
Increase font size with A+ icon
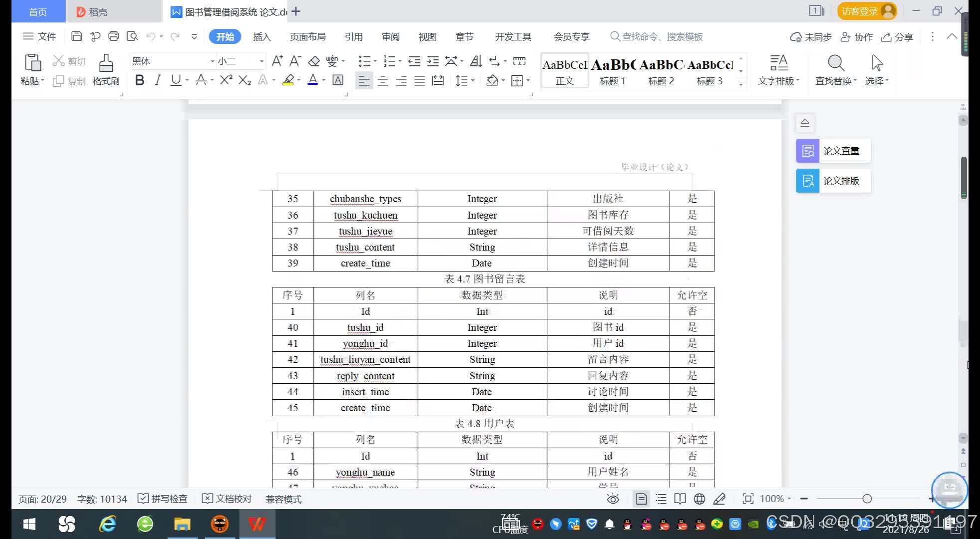277,61
